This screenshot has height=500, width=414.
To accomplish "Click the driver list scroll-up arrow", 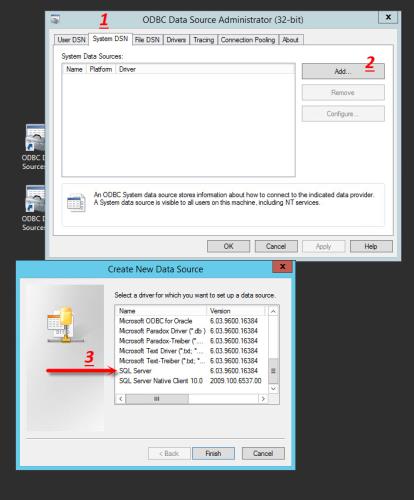I will point(273,311).
